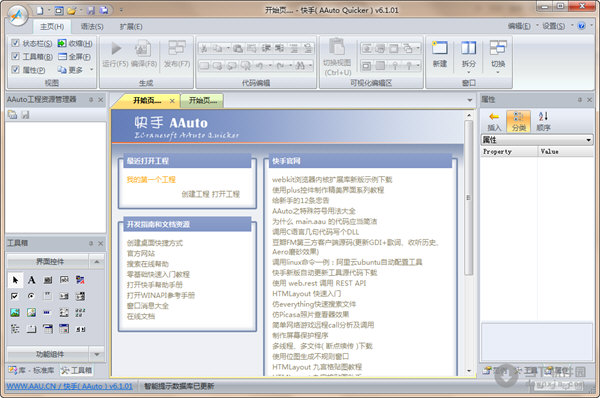Viewport: 600px width, 398px height.
Task: Click the 创建桌面快捷方式 link
Action: pos(155,243)
